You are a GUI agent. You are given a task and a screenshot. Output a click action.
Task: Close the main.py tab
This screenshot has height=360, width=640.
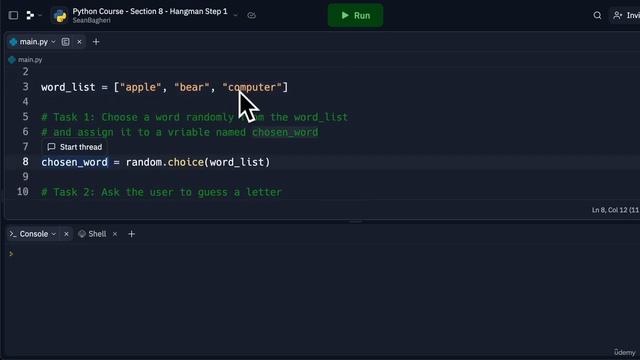point(79,42)
